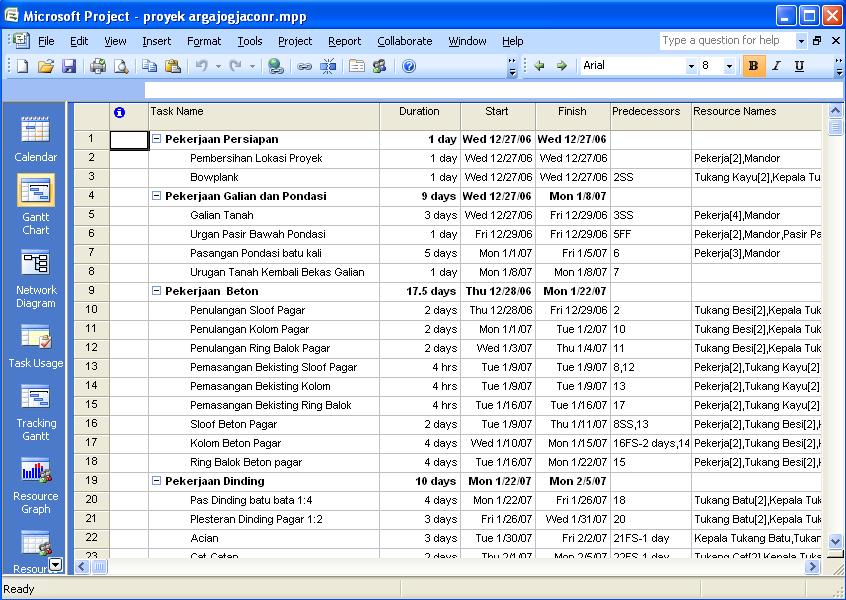The image size is (846, 600).
Task: Select Gantt Chart view in View Bar
Action: [x=36, y=206]
